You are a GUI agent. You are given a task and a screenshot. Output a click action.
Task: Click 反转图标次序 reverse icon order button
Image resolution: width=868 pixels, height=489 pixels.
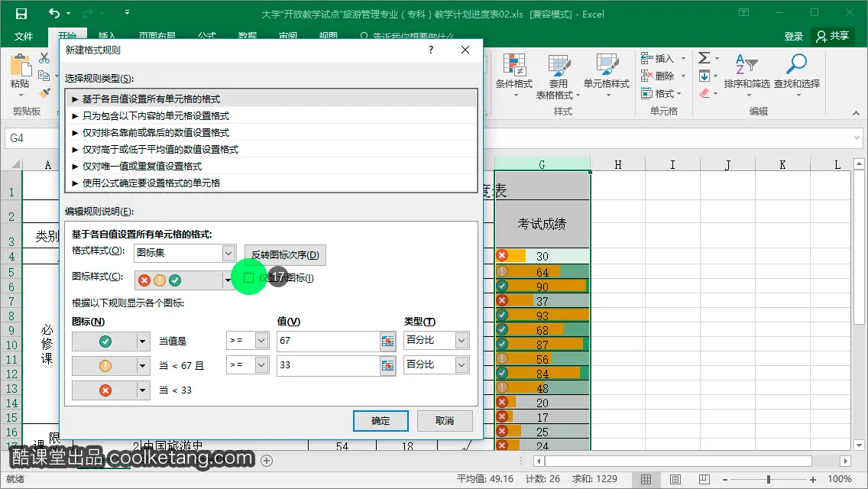click(x=285, y=254)
